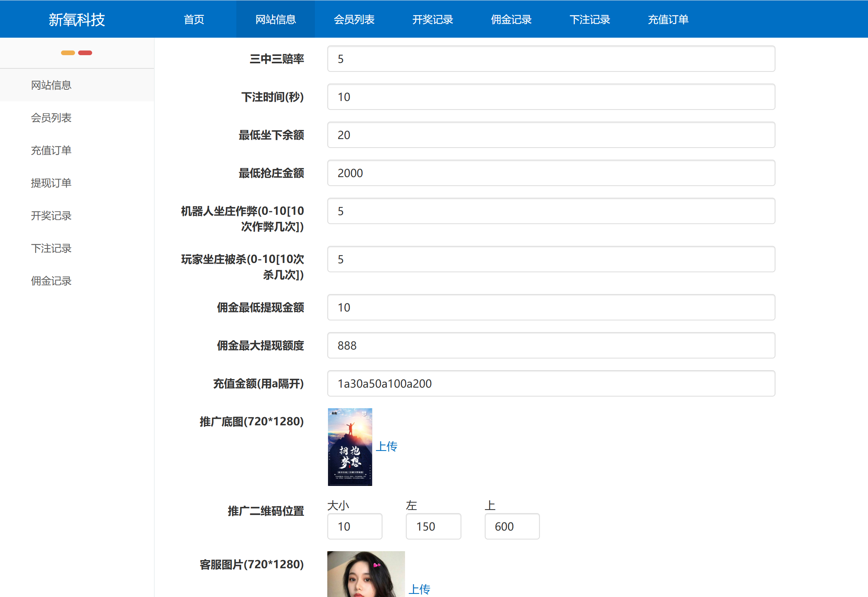Viewport: 868px width, 597px height.
Task: Go to 开奖记录 in top navigation
Action: coord(433,19)
